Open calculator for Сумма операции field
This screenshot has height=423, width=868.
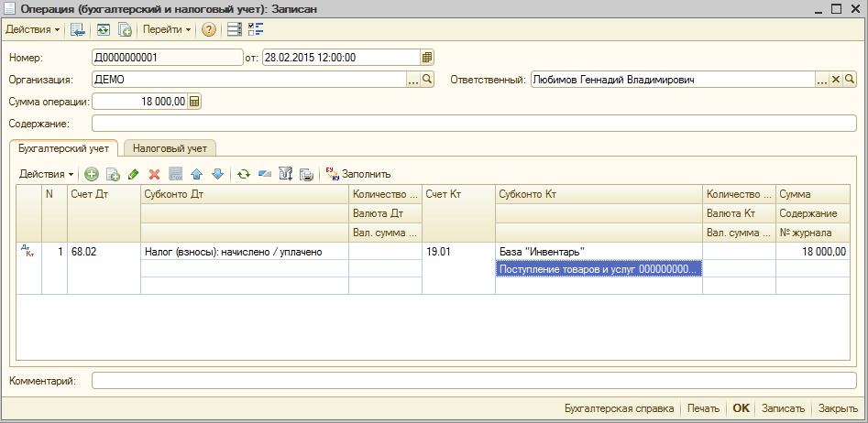click(x=194, y=102)
